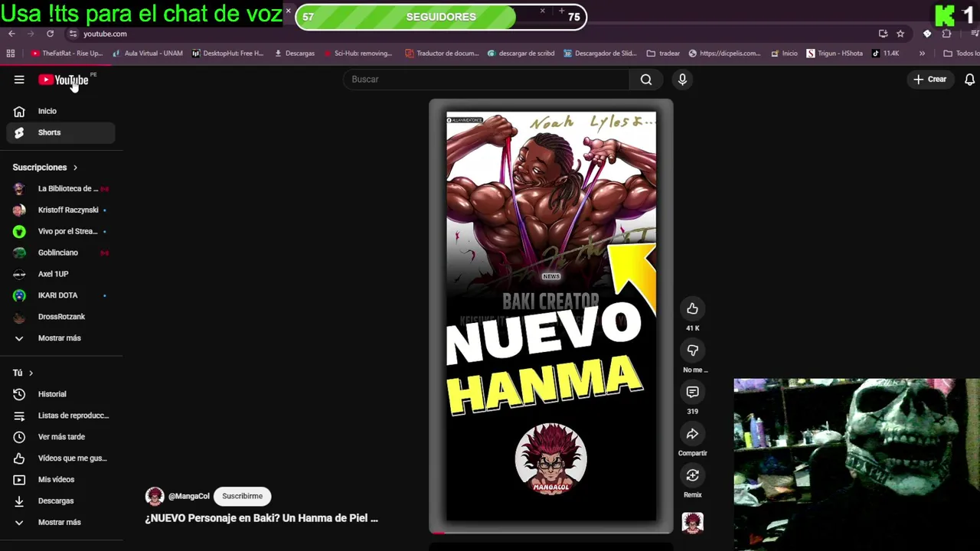Open Listas de reproducción
This screenshot has width=980, height=551.
(61, 416)
